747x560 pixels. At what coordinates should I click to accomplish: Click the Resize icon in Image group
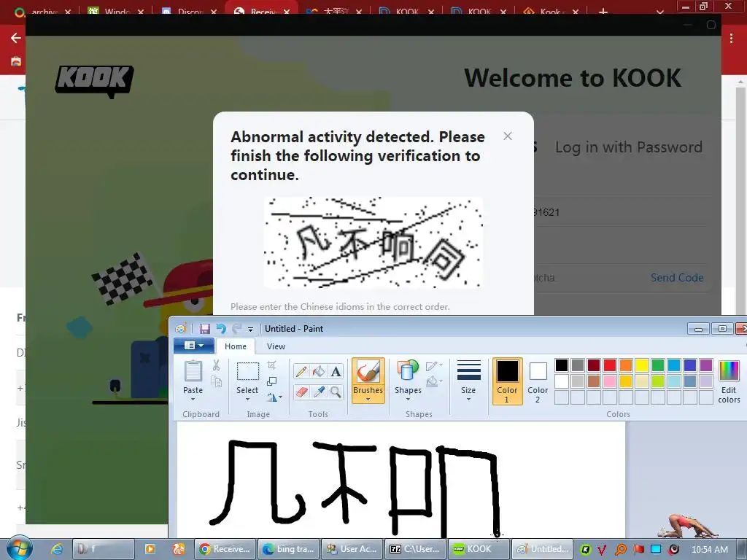[x=272, y=381]
